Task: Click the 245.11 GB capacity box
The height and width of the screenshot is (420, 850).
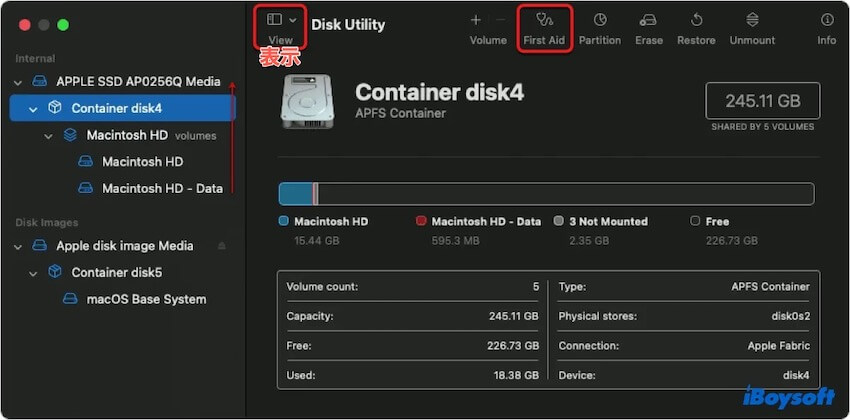Action: pos(763,101)
